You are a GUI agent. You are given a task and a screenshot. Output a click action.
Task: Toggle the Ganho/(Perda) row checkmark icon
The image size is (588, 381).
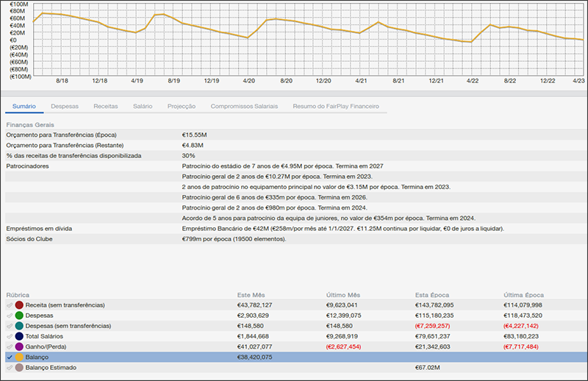(10, 346)
